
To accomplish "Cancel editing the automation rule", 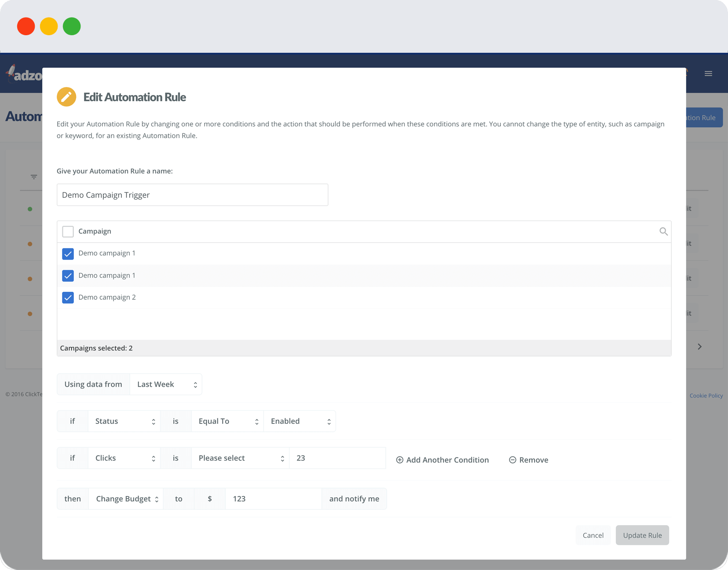I will coord(593,535).
